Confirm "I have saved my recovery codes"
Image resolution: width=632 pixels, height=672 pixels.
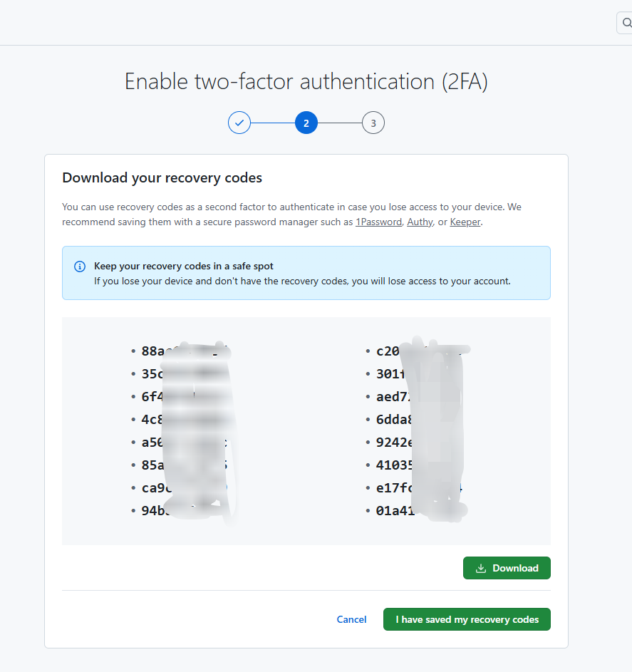click(467, 619)
